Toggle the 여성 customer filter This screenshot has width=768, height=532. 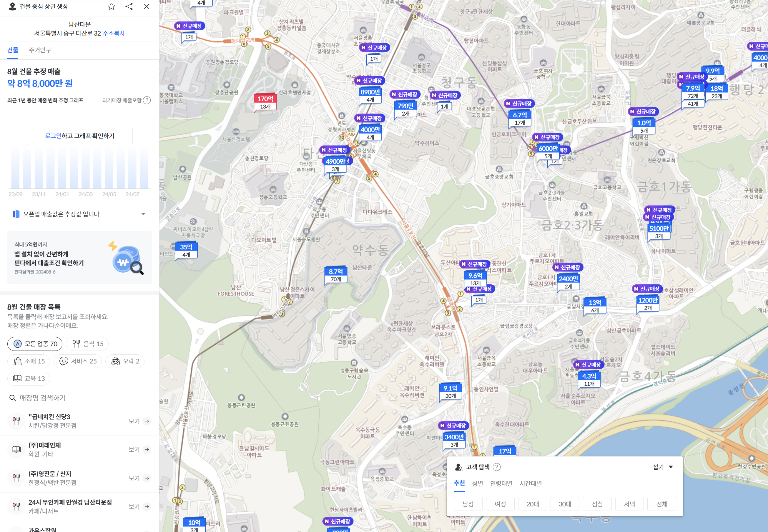pyautogui.click(x=500, y=504)
